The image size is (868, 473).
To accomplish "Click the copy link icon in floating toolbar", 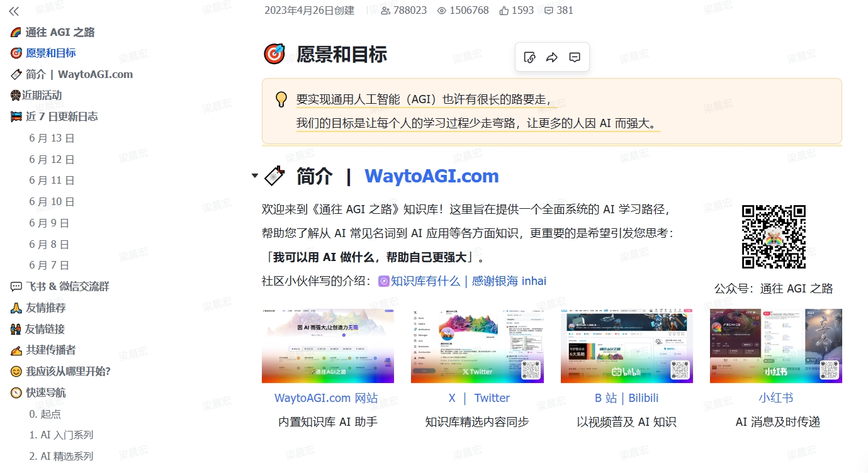I will pos(529,57).
